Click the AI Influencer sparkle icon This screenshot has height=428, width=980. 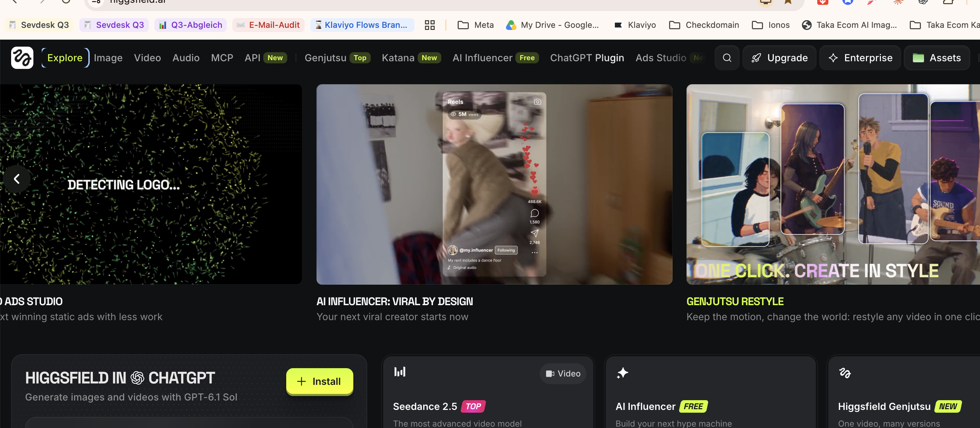click(622, 373)
